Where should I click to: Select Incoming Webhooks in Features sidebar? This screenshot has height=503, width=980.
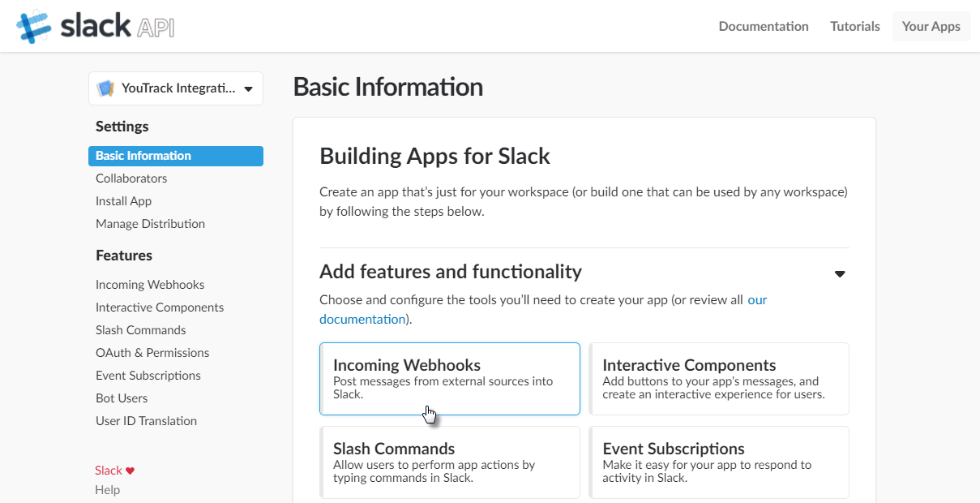point(150,285)
